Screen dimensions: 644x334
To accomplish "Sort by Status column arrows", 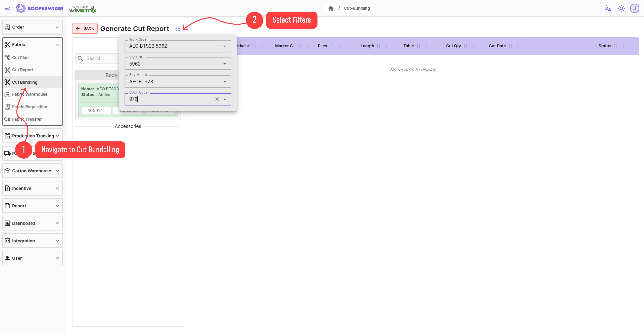I will click(616, 46).
